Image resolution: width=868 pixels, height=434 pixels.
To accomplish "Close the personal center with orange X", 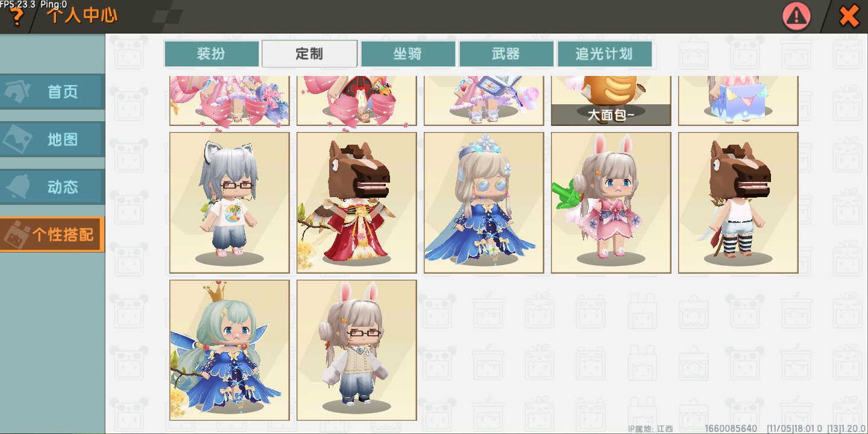I will (849, 16).
